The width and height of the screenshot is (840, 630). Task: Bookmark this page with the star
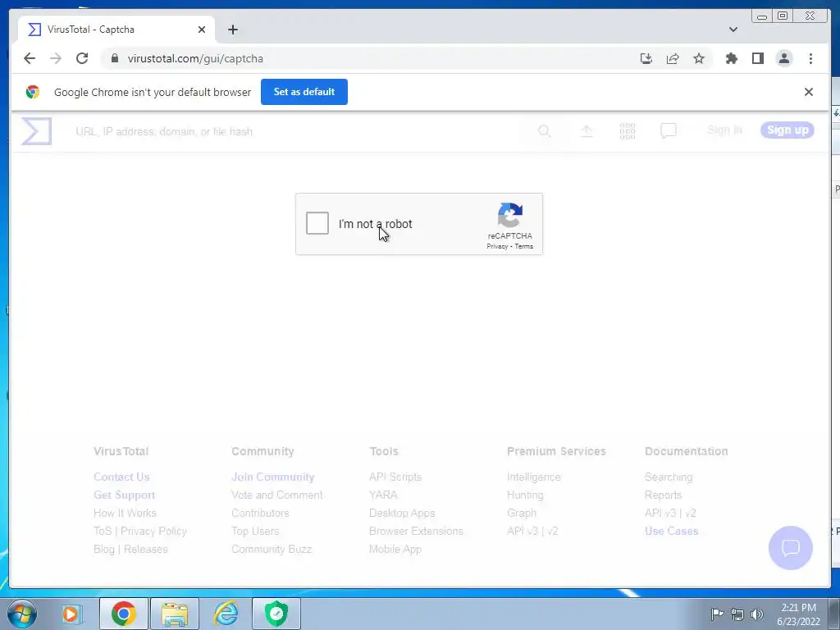[699, 58]
